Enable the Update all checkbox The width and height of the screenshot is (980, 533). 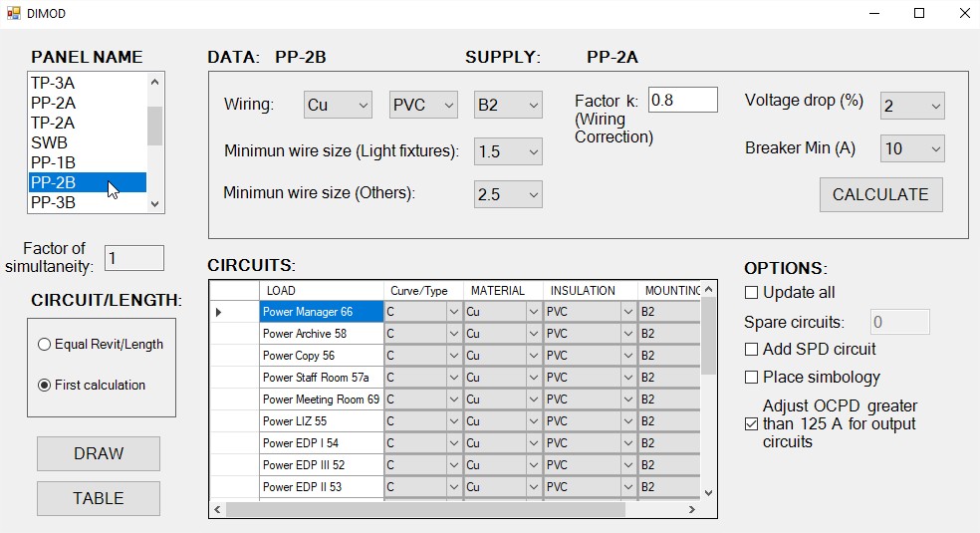tap(752, 293)
